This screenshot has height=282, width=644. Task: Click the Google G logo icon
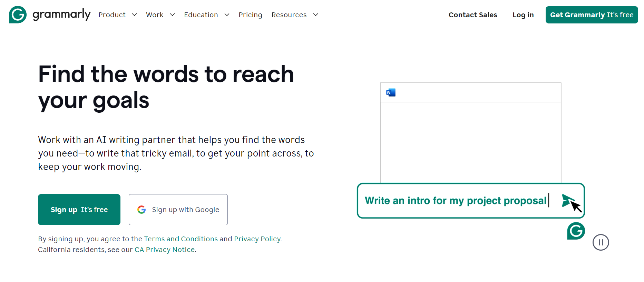[x=142, y=210]
